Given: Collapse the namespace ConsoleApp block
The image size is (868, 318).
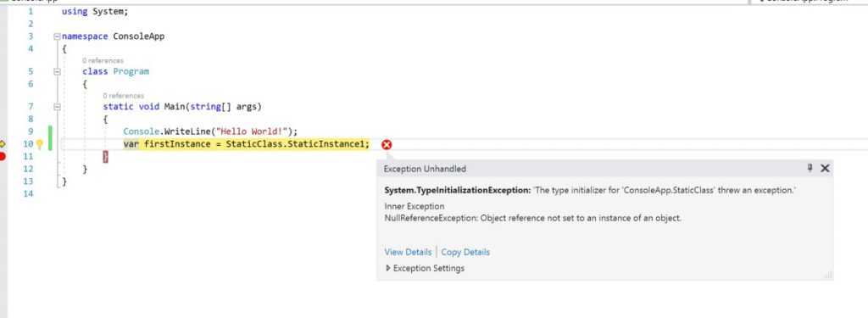Looking at the screenshot, I should [x=57, y=36].
